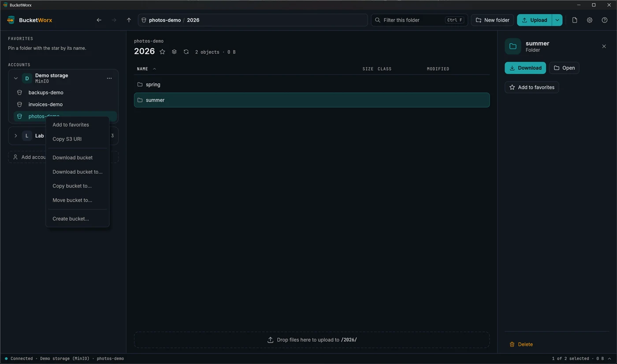The width and height of the screenshot is (617, 364).
Task: Click photos-demo in the address bar breadcrumb
Action: click(165, 20)
